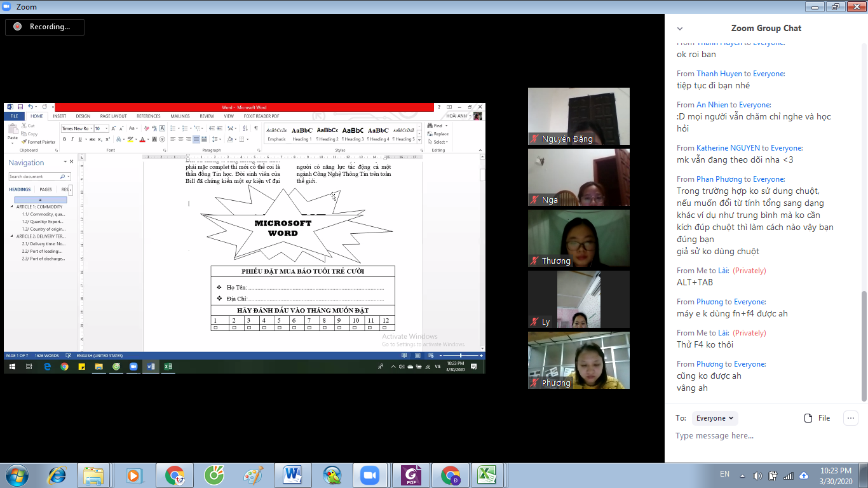This screenshot has width=868, height=488.
Task: Collapse the Word ribbon with the caret
Action: coord(480,151)
